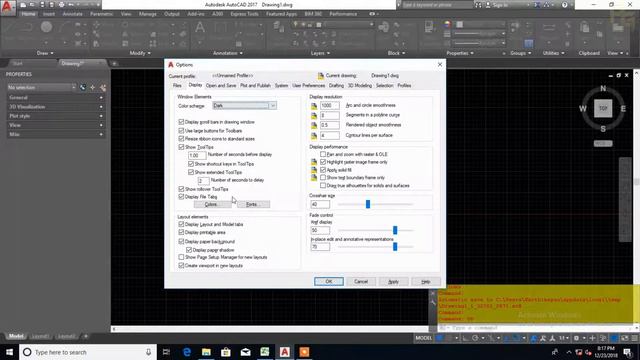Click the Open file icon in quick access toolbar
The image size is (640, 360).
pyautogui.click(x=32, y=5)
